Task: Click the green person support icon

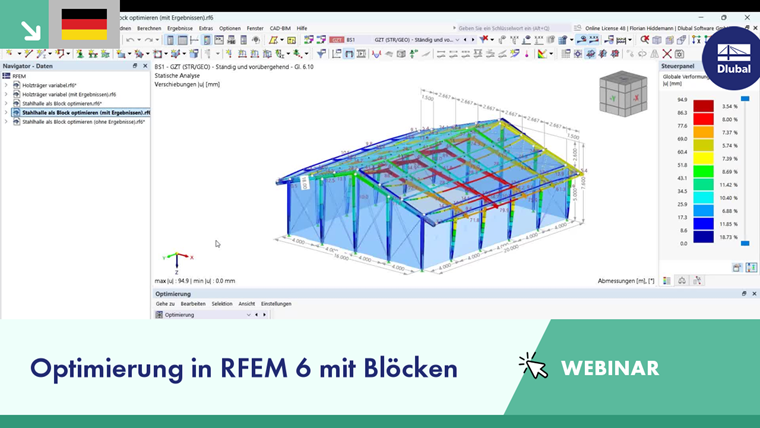Action: (80, 54)
